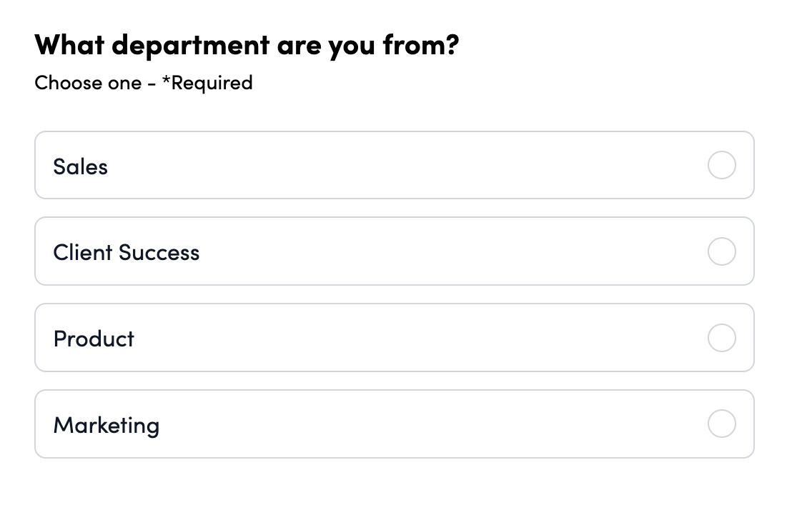Select the Client Success radio button

pyautogui.click(x=721, y=251)
